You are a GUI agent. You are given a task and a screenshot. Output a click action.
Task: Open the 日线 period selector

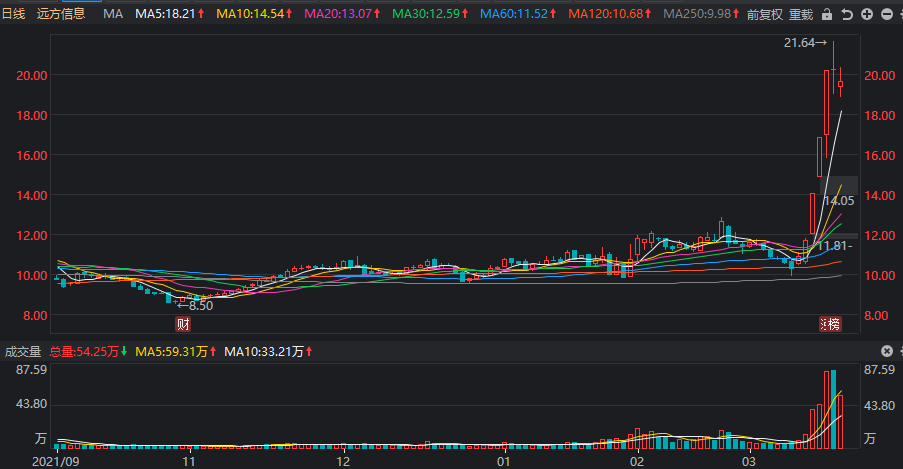point(13,14)
